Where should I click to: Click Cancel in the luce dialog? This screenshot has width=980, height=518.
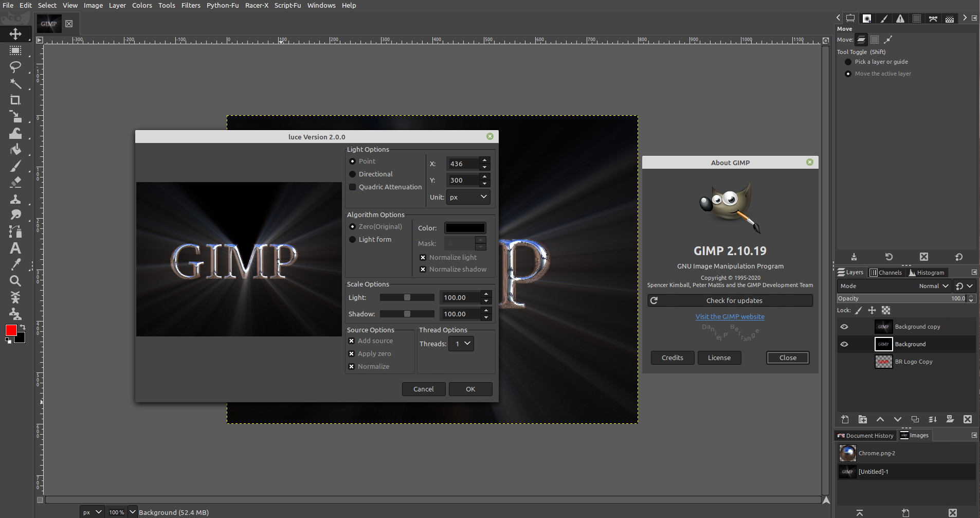(x=424, y=389)
